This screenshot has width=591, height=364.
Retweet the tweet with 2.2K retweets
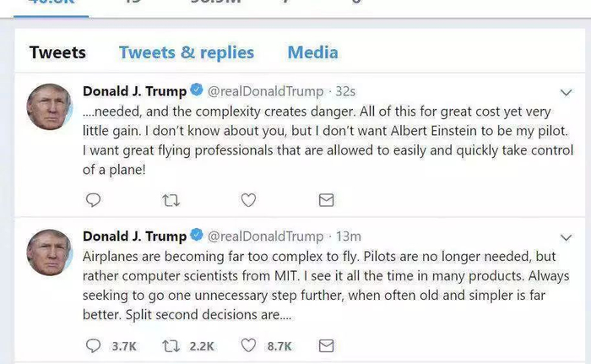[171, 345]
